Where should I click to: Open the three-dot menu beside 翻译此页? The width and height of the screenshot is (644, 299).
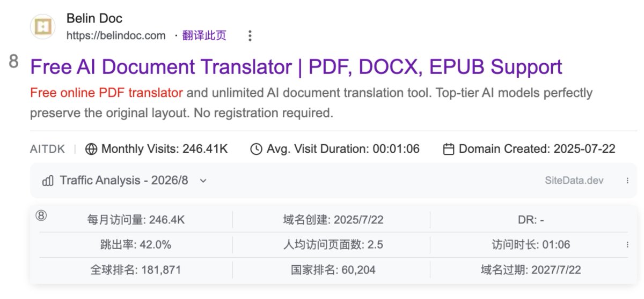pyautogui.click(x=250, y=36)
